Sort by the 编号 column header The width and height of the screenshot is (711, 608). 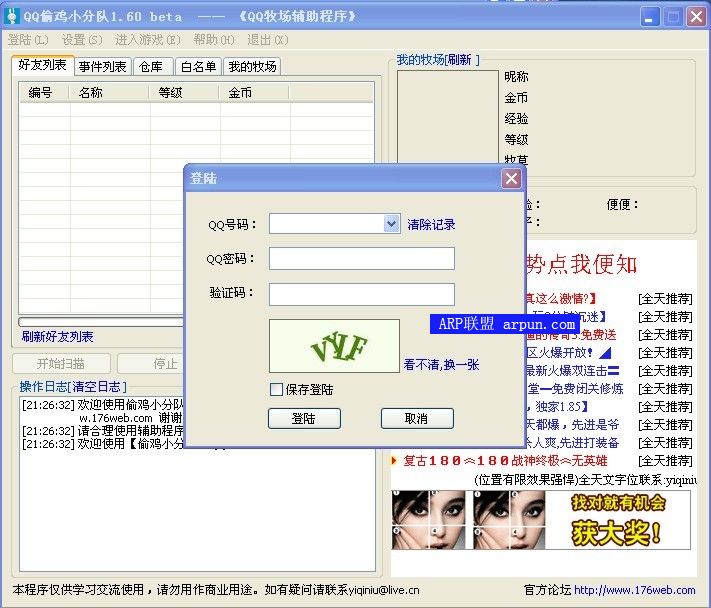pyautogui.click(x=44, y=92)
